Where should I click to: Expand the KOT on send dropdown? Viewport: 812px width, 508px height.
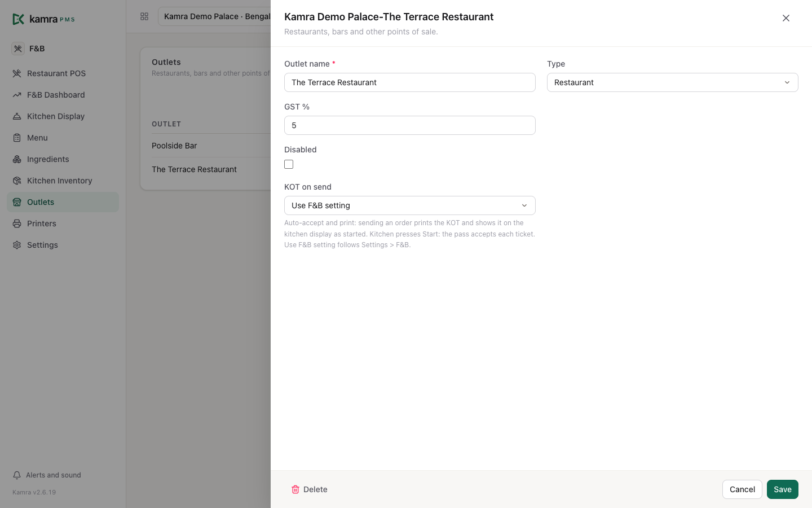410,205
